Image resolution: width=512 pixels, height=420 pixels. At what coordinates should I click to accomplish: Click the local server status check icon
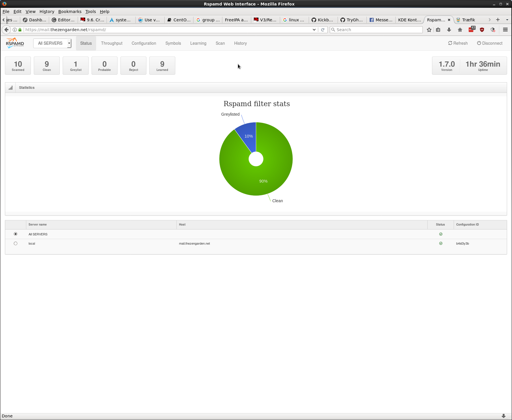coord(441,243)
